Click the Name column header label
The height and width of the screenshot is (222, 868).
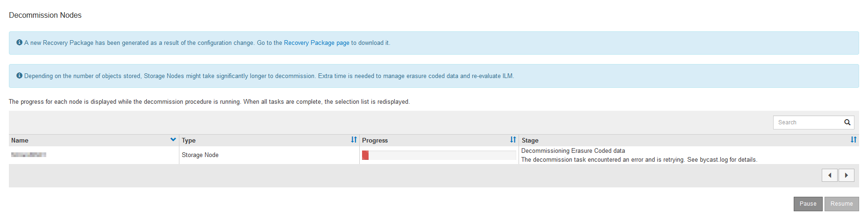tap(20, 140)
